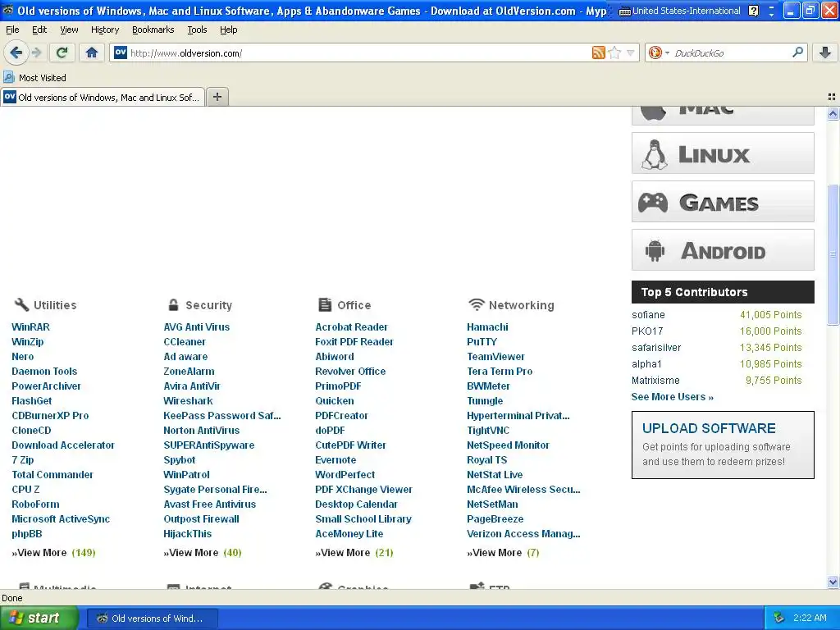Subscribe using the RSS feed icon

pyautogui.click(x=598, y=52)
